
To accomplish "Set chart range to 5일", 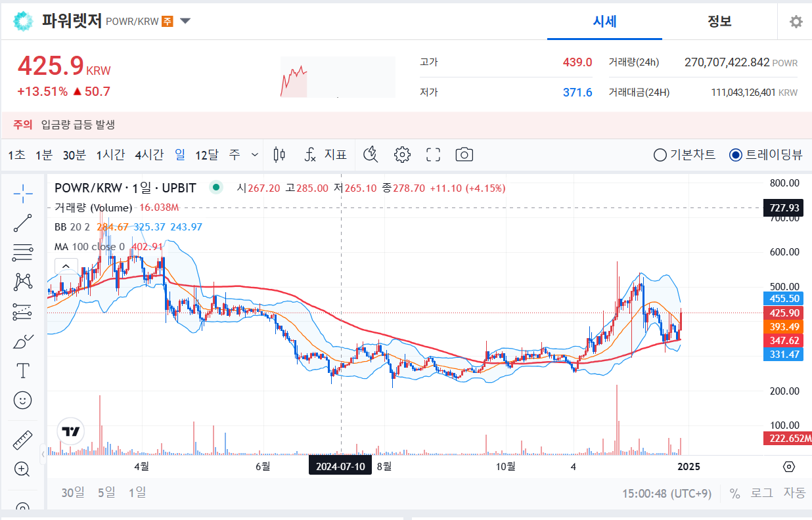I will pos(106,492).
